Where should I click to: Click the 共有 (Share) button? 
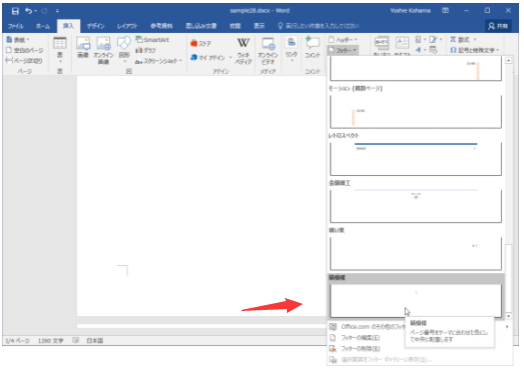click(x=498, y=26)
